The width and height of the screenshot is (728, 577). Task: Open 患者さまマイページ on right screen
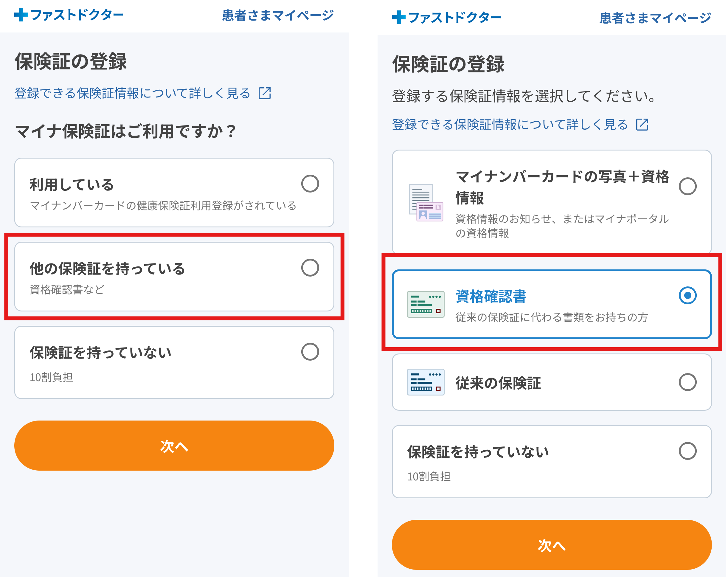click(655, 18)
